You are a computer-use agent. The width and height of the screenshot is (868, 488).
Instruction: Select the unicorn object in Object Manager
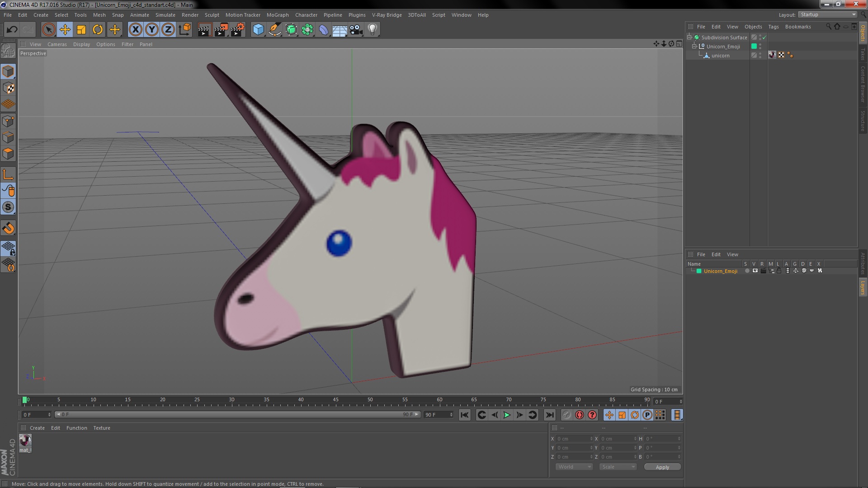point(720,56)
